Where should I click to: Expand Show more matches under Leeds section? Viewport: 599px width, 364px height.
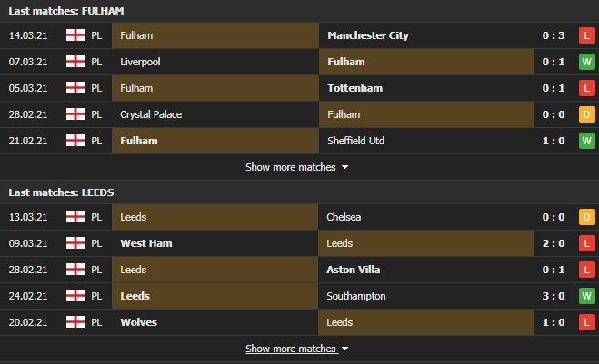(x=291, y=349)
